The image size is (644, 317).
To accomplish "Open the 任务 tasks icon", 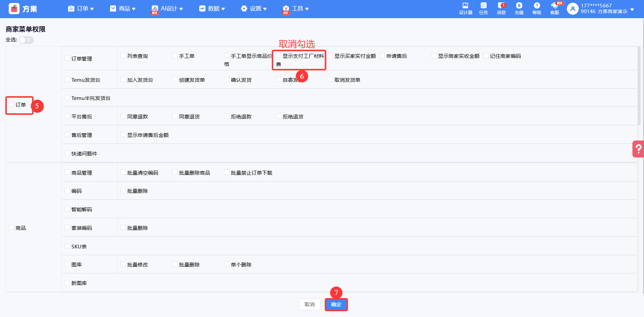I will 484,5.
